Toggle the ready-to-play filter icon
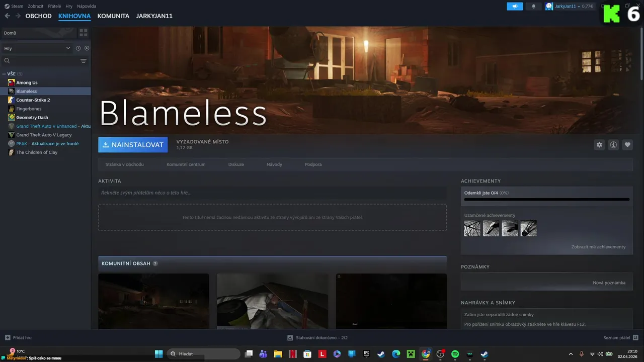 pyautogui.click(x=87, y=48)
